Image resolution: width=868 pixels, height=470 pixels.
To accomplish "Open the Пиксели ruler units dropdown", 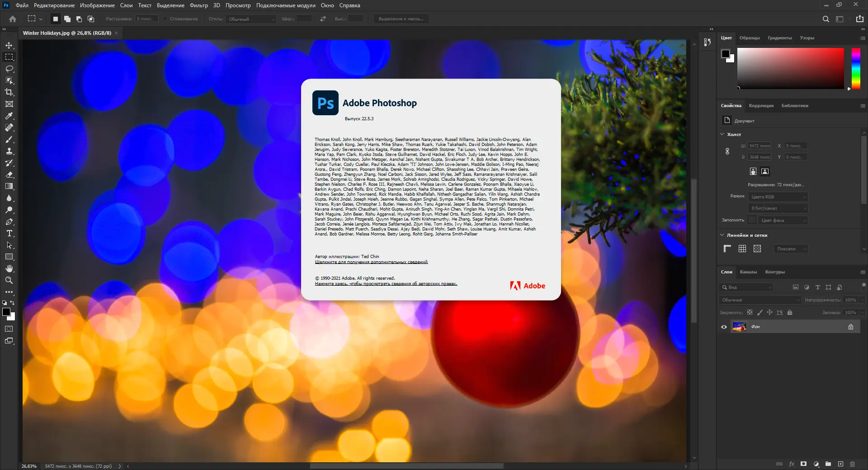I will [x=790, y=249].
